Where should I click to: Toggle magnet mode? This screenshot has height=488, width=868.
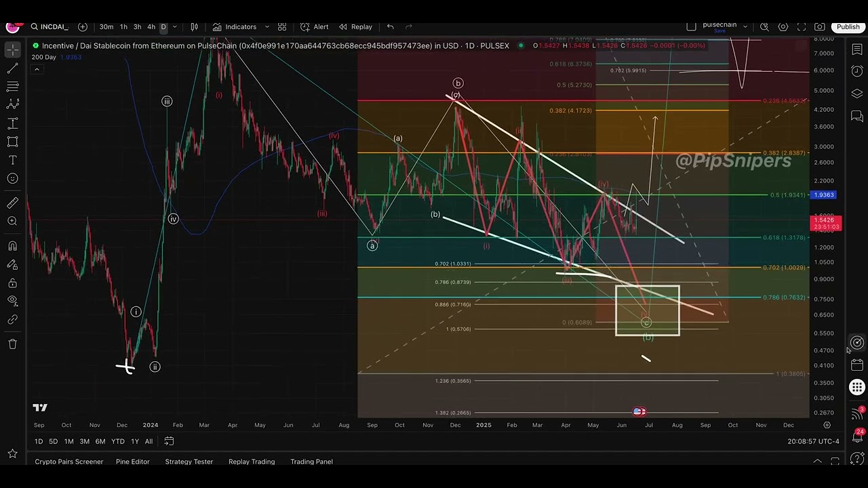(x=13, y=246)
